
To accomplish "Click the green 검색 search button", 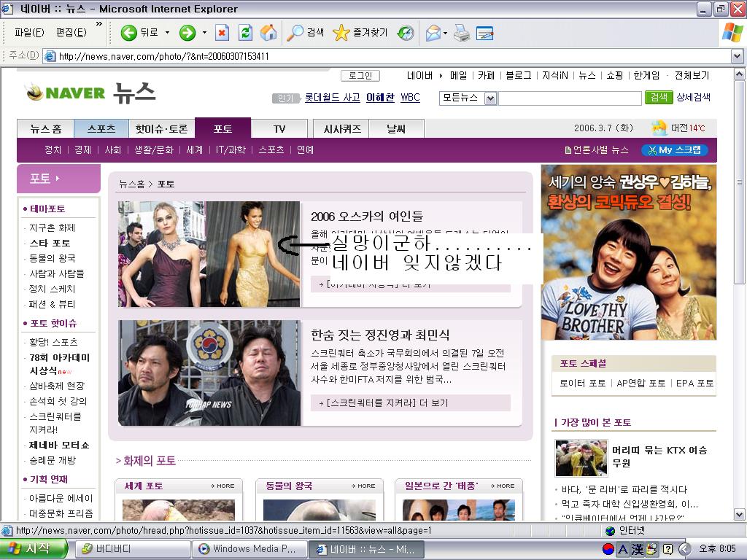I will click(659, 98).
